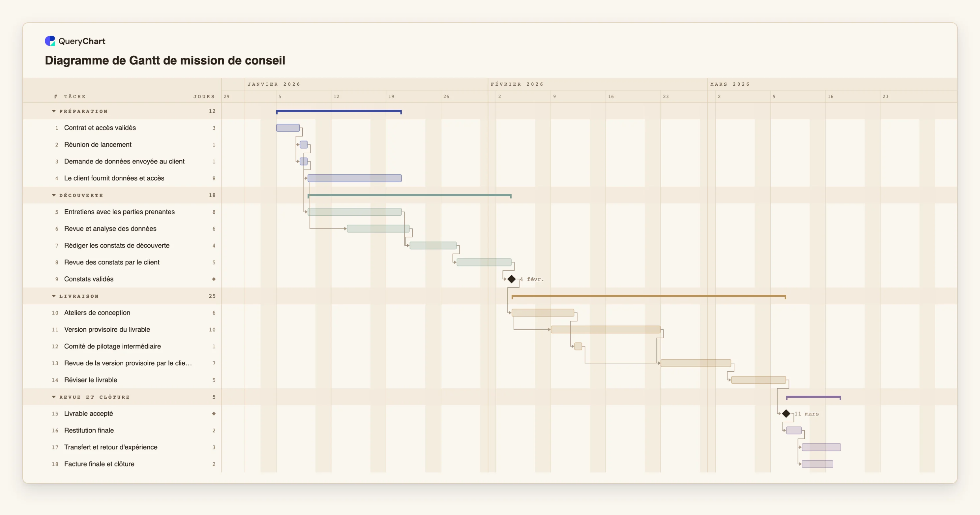This screenshot has height=515, width=980.
Task: Click the Constats validés milestone diamond
Action: pos(512,279)
